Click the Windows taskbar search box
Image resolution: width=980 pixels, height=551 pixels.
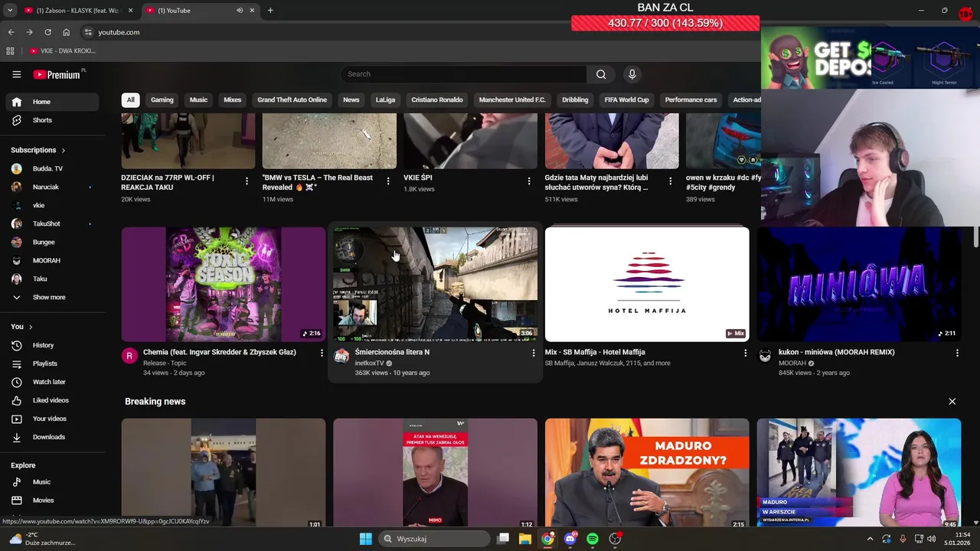[435, 539]
